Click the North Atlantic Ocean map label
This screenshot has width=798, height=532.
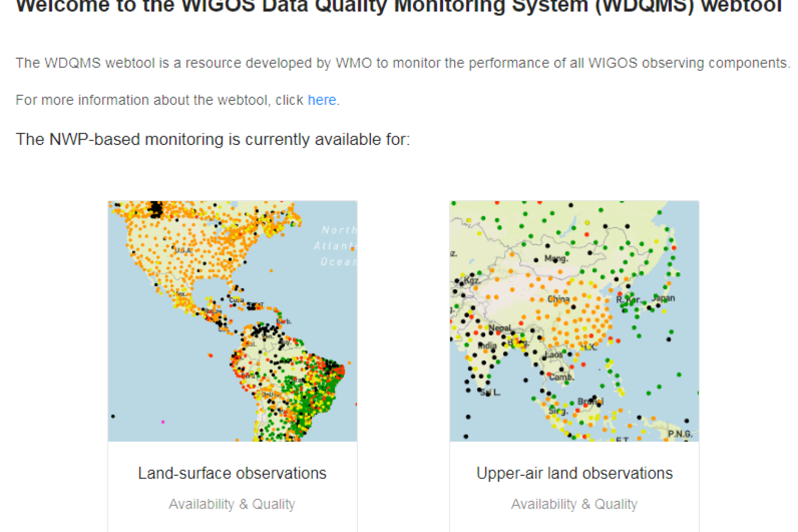336,245
